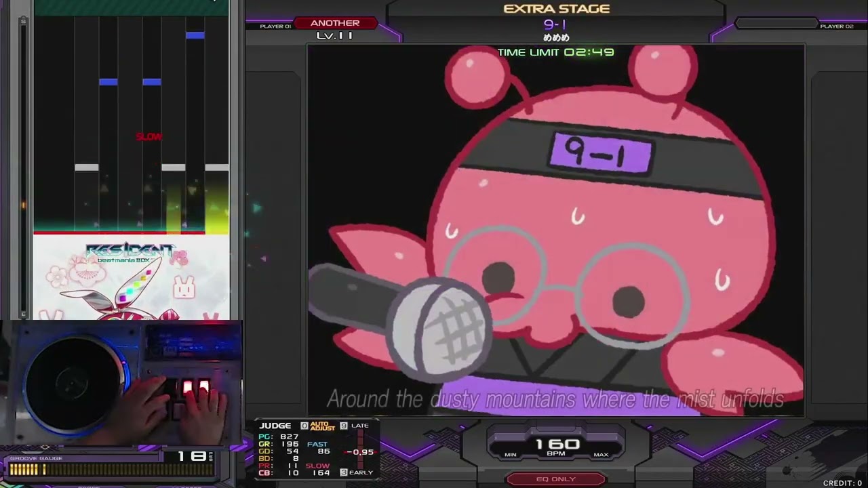Click the 3 key icon beside EARLY
The width and height of the screenshot is (868, 488).
point(344,472)
